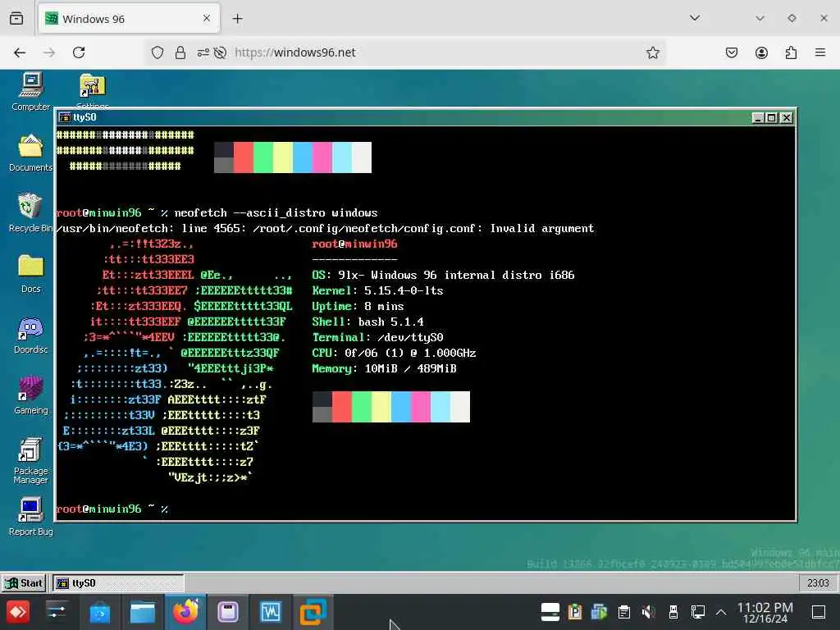Open the Extensions puzzle icon
Image resolution: width=840 pixels, height=630 pixels.
click(791, 52)
